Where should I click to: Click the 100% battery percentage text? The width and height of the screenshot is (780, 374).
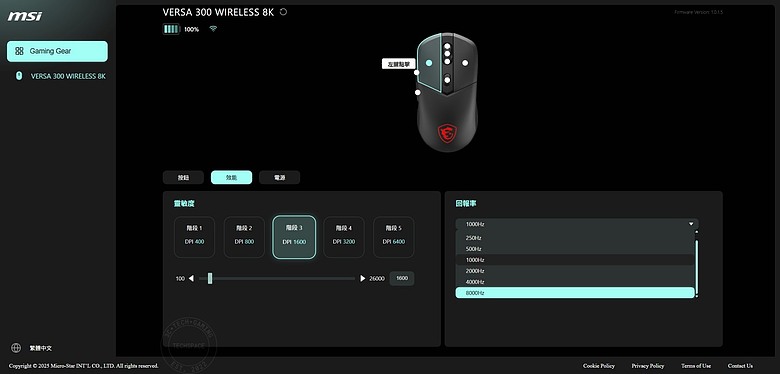pyautogui.click(x=192, y=29)
